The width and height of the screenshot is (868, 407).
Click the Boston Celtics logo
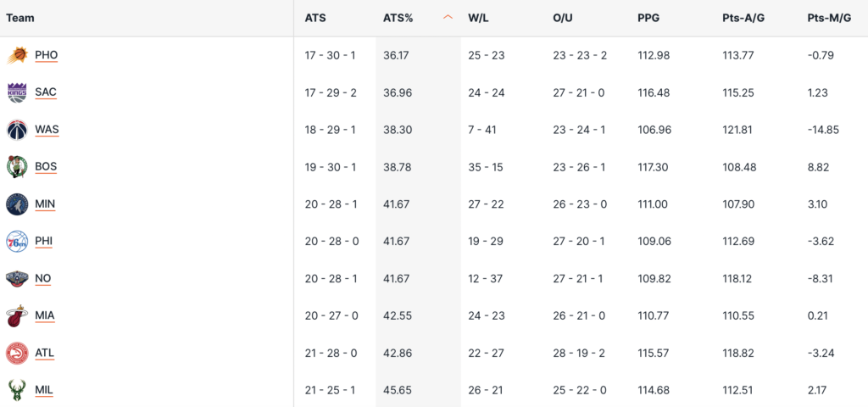(x=17, y=167)
